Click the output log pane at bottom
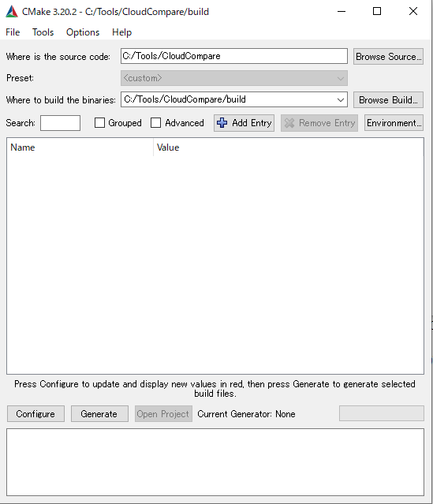This screenshot has width=433, height=504. (x=215, y=462)
